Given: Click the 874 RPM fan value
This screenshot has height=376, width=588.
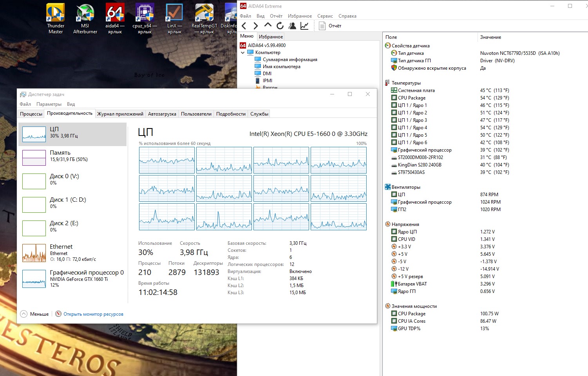Looking at the screenshot, I should pyautogui.click(x=489, y=195).
